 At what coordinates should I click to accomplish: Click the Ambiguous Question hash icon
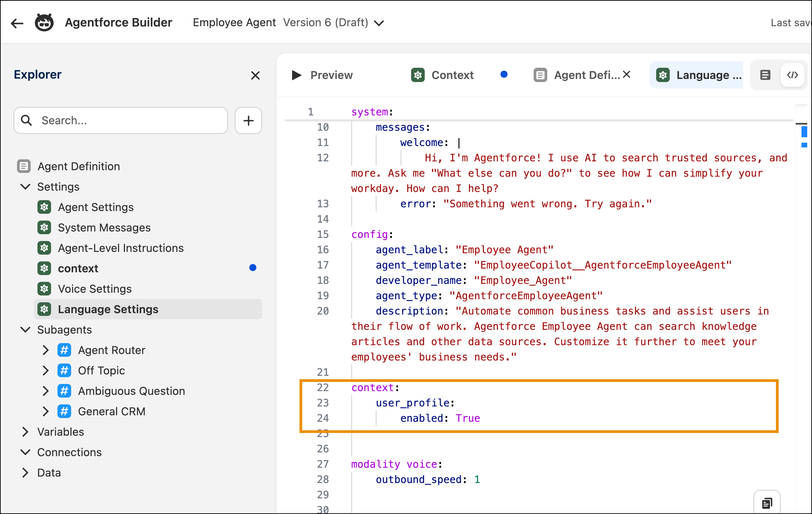64,391
